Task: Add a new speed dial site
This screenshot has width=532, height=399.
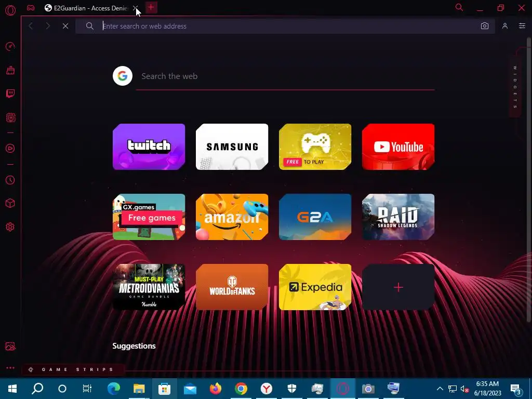Action: click(398, 287)
